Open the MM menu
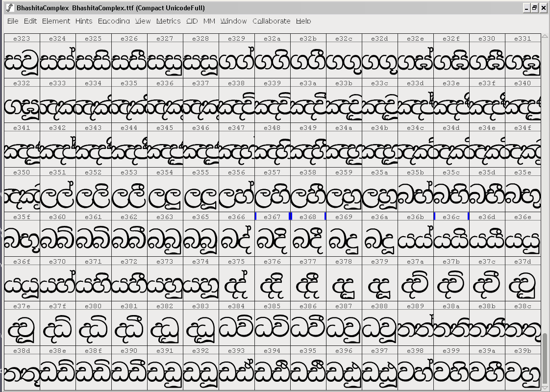This screenshot has width=550, height=392. (x=209, y=21)
